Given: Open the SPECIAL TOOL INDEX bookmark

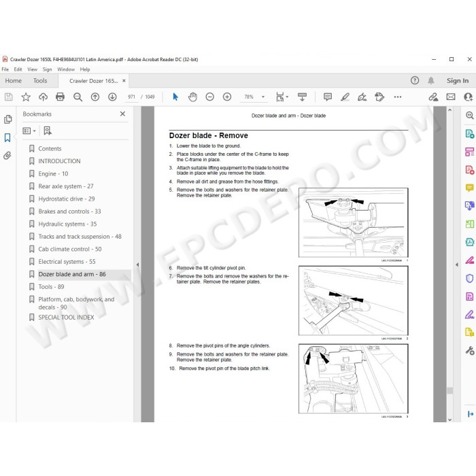Looking at the screenshot, I should pos(66,318).
